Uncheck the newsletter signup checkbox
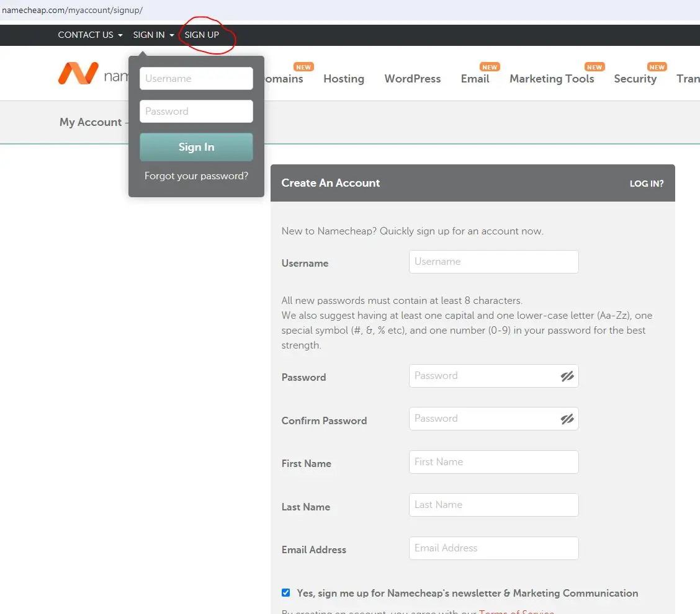Viewport: 700px width, 614px height. point(285,593)
